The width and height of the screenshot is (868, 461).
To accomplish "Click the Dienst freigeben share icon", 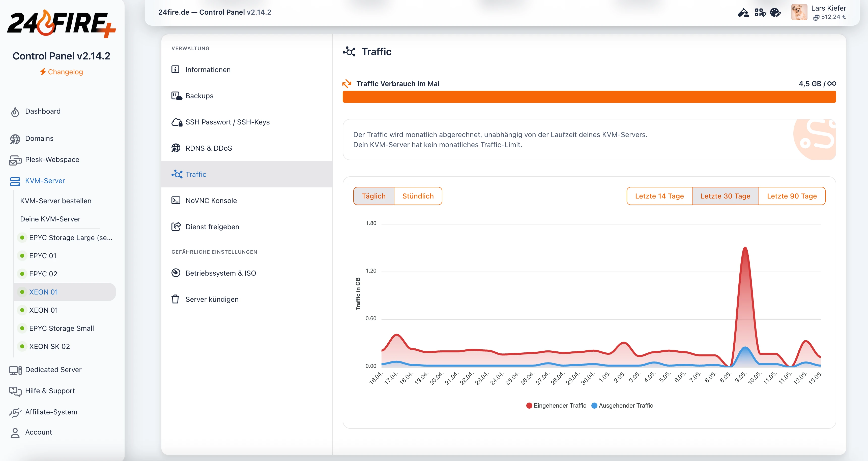I will point(176,226).
